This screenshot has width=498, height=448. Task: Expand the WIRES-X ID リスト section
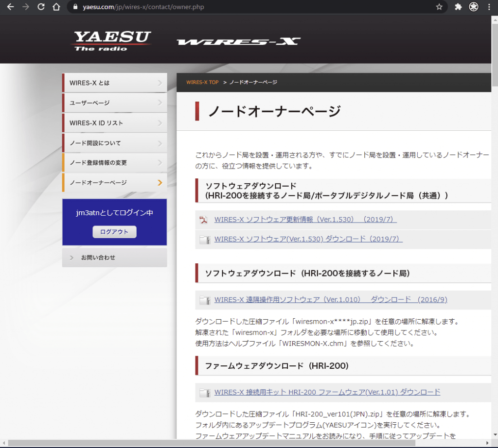[x=114, y=122]
